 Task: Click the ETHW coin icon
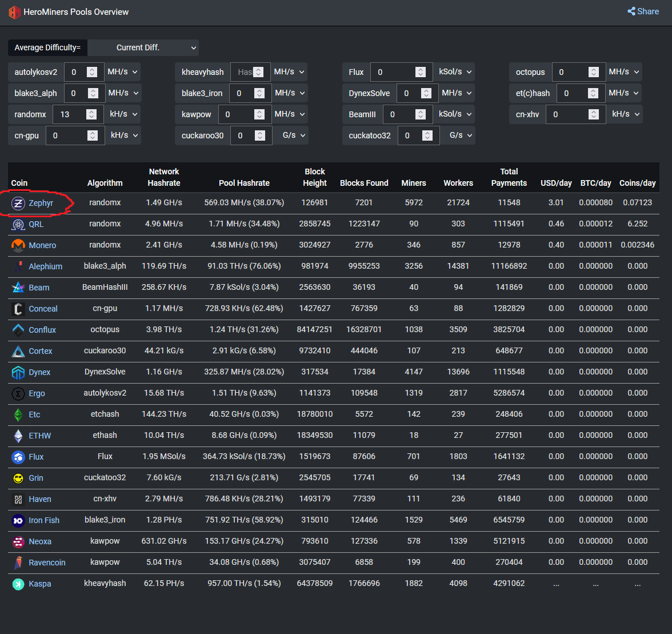pyautogui.click(x=18, y=436)
